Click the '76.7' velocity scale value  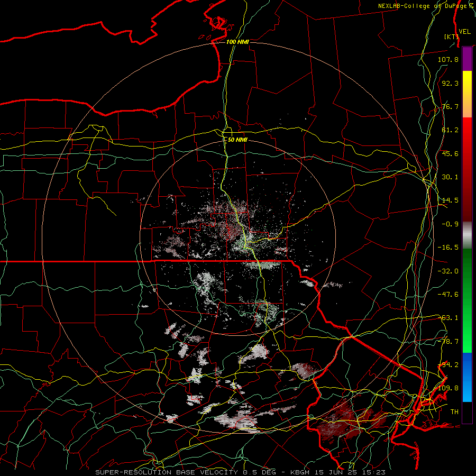click(x=450, y=106)
